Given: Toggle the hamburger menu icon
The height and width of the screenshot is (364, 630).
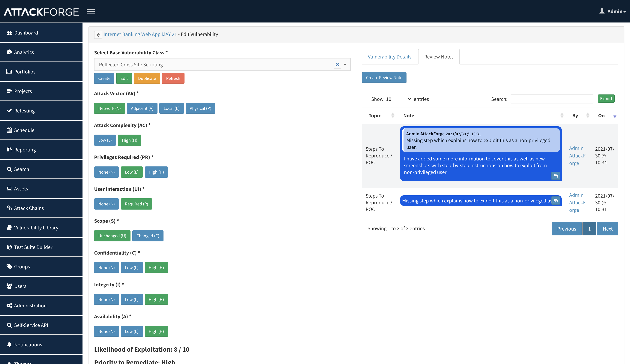Looking at the screenshot, I should [91, 11].
